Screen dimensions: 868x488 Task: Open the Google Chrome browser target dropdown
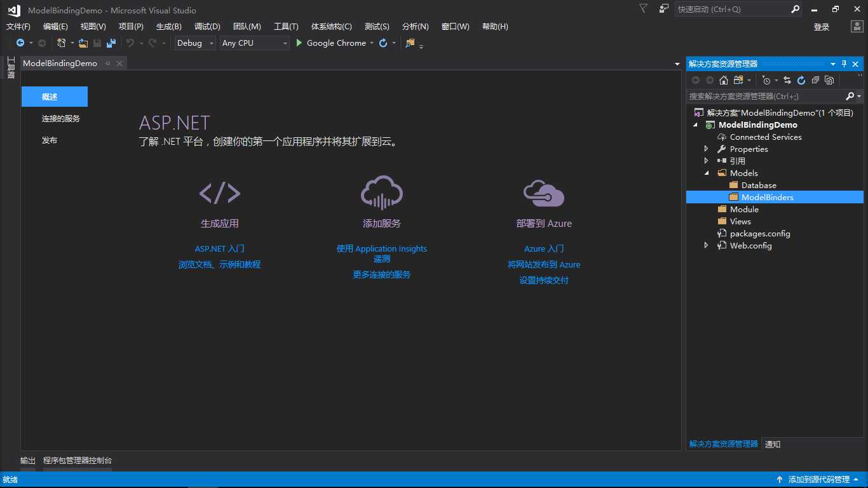tap(372, 43)
